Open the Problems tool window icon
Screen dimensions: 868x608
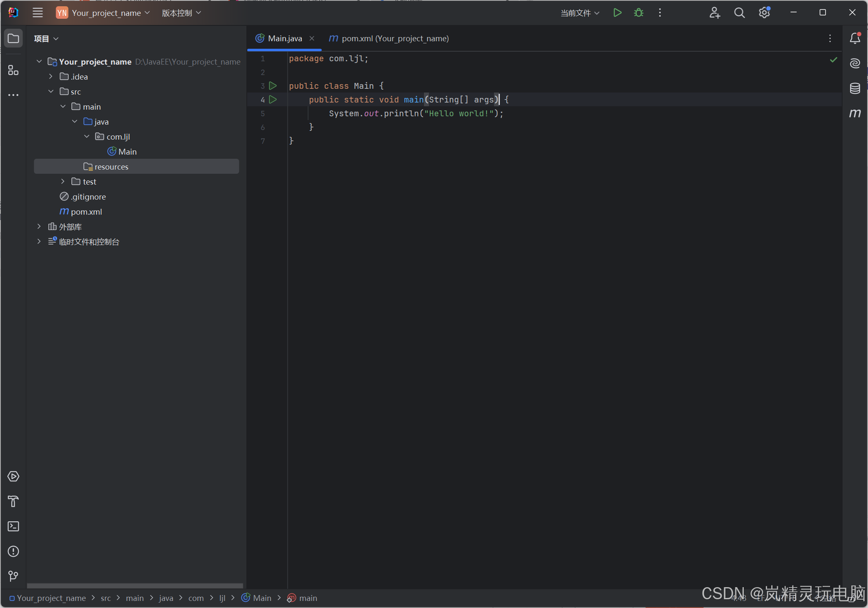pos(13,551)
